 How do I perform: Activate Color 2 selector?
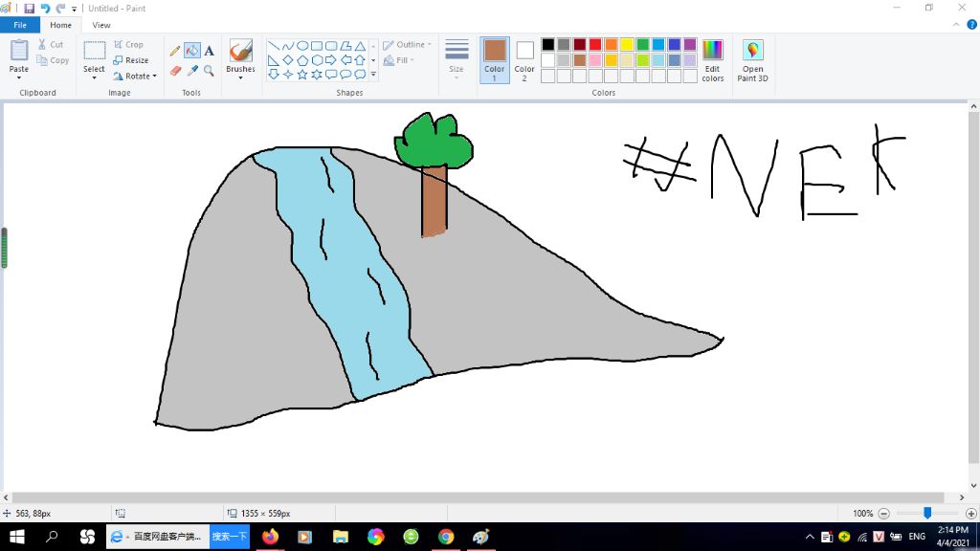[x=524, y=60]
